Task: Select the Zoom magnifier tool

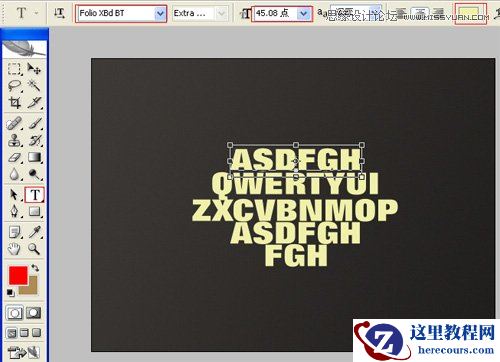Action: tap(34, 249)
